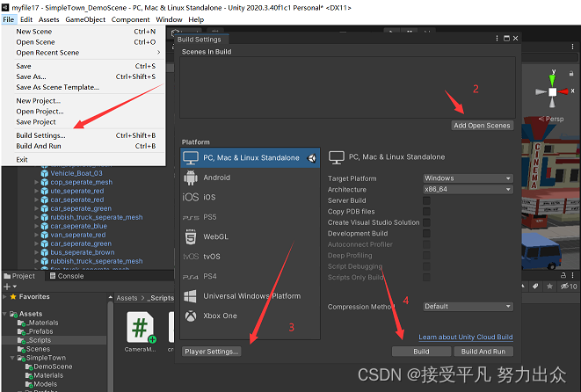Select the tvOS platform

(251, 257)
